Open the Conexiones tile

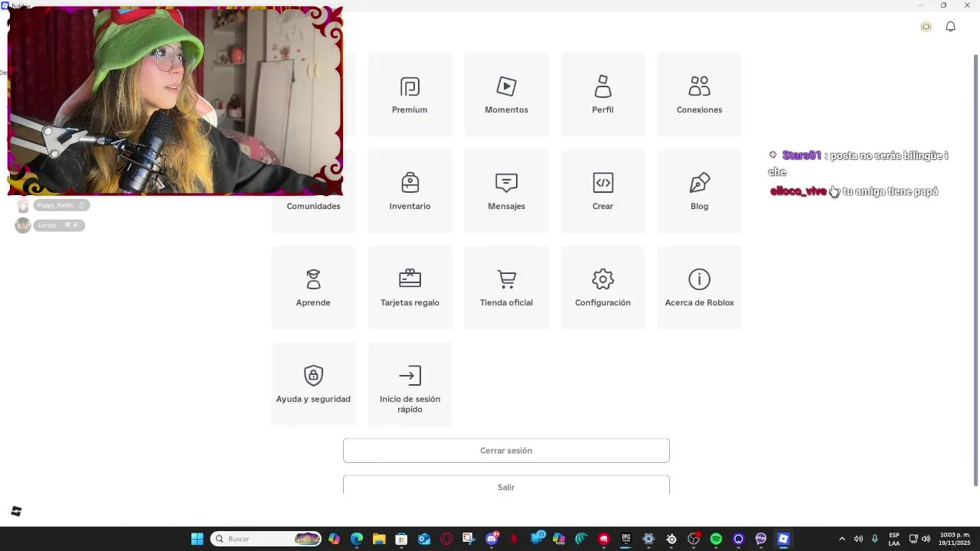(x=699, y=95)
